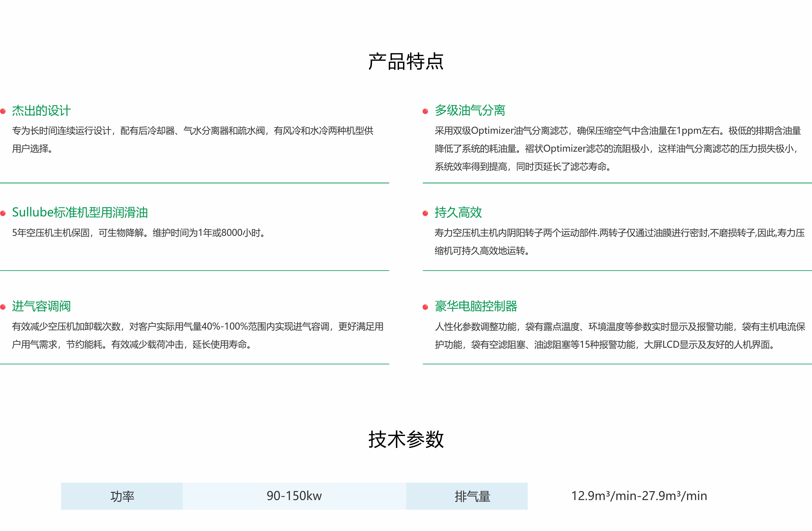Screen dimensions: 812x531
Task: Click the 功率 table header cell
Action: click(x=122, y=496)
